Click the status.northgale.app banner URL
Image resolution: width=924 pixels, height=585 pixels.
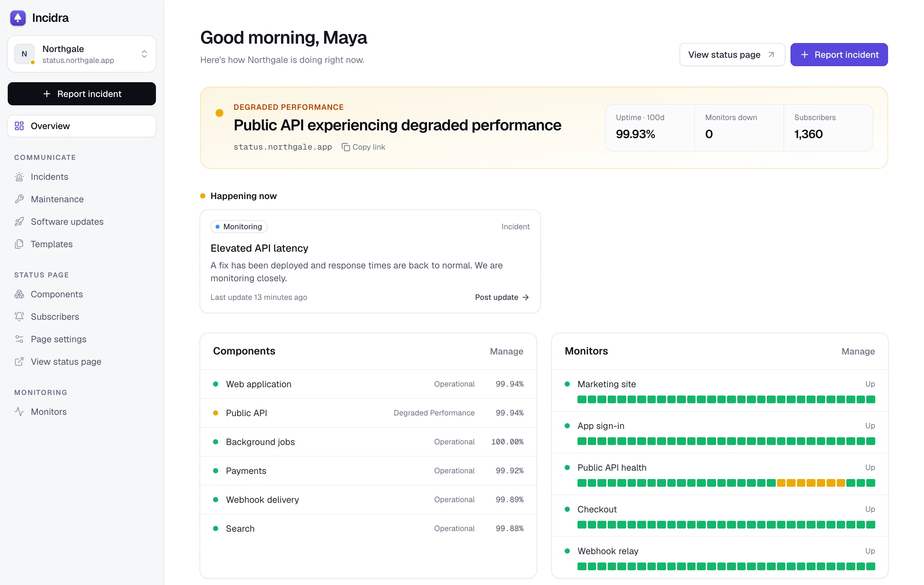(x=283, y=147)
